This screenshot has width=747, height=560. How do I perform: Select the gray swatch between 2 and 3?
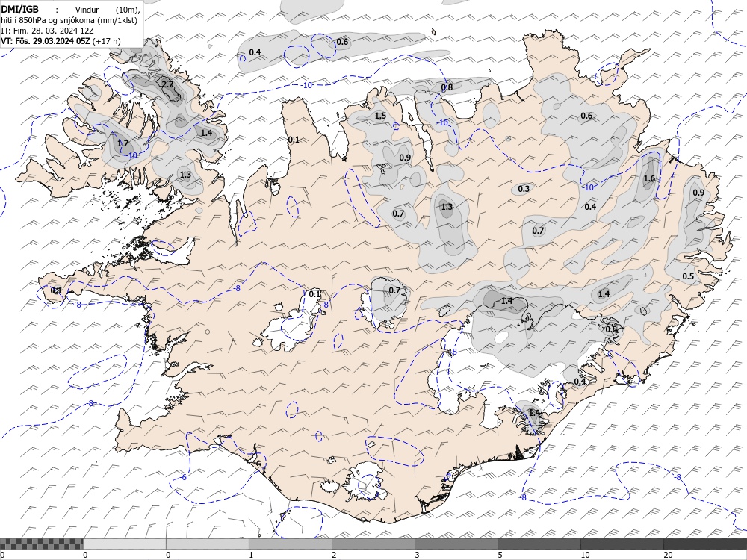[x=373, y=544]
